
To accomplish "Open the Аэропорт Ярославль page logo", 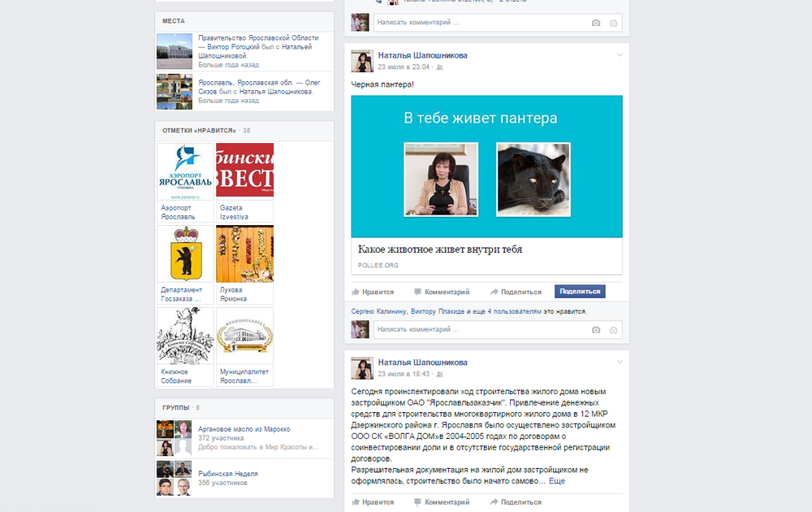I will (185, 171).
